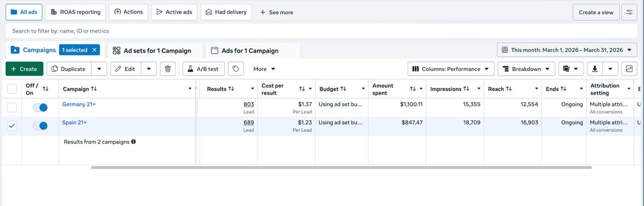Open the Germany 21+ campaign link

click(78, 104)
